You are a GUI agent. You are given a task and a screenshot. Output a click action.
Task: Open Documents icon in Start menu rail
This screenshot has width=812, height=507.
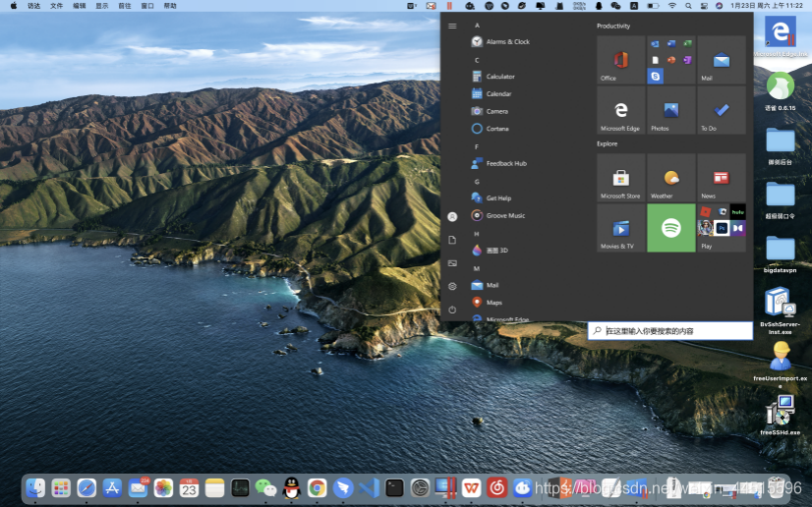[x=452, y=240]
